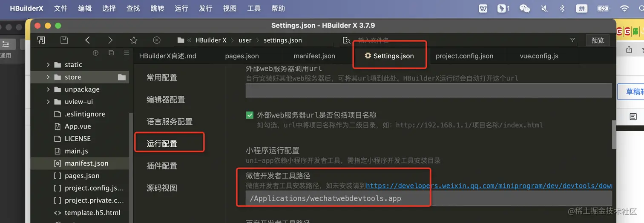
Task: Switch to the project.config.json tab
Action: coord(464,56)
